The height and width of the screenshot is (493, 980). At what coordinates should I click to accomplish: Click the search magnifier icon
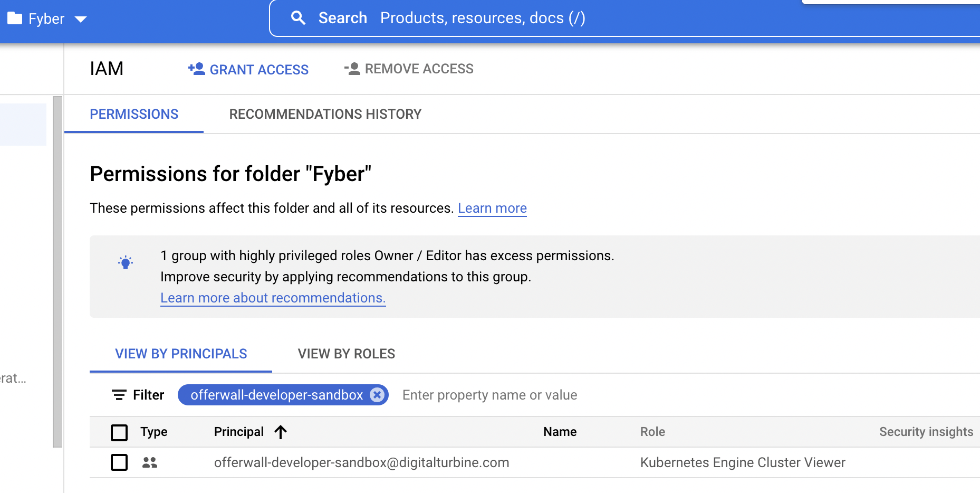(298, 18)
